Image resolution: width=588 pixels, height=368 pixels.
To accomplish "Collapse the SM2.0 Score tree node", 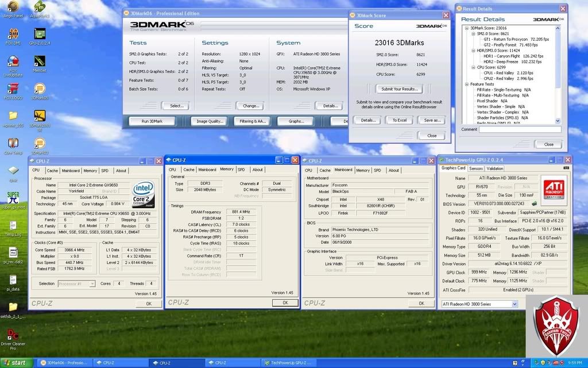I will [473, 34].
